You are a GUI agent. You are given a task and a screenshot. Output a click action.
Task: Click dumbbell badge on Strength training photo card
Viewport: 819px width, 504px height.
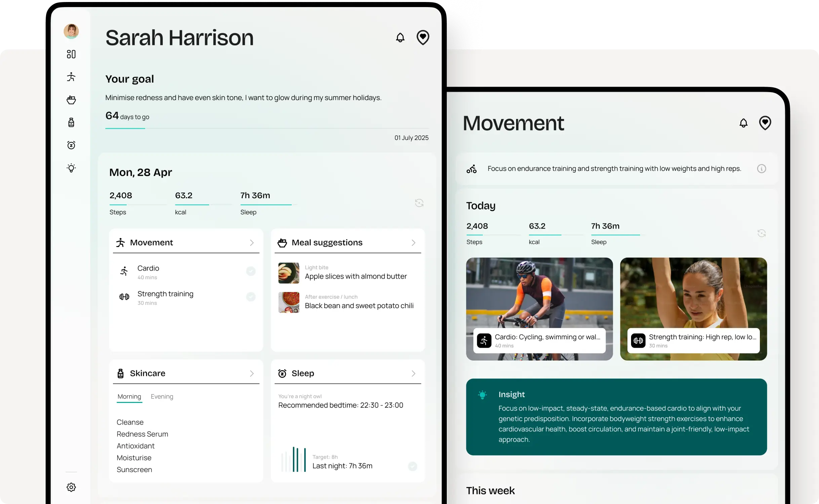tap(638, 341)
